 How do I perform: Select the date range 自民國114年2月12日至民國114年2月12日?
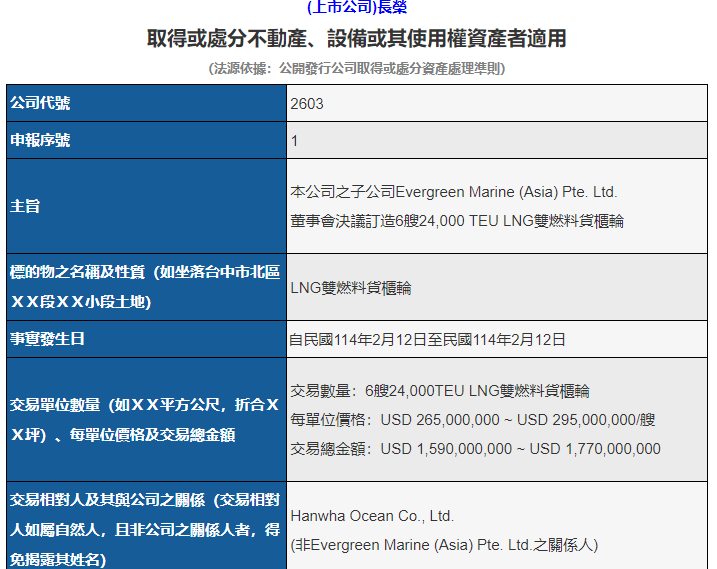(427, 340)
